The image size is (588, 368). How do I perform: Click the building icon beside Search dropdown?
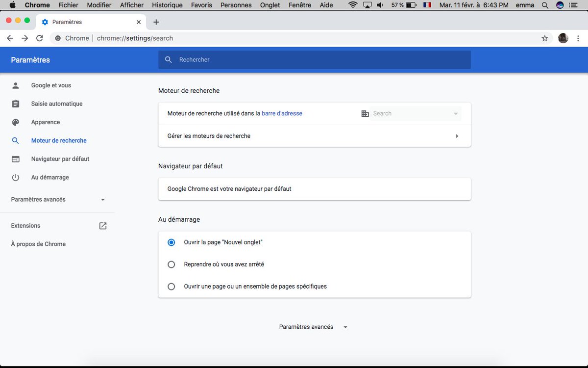tap(365, 113)
